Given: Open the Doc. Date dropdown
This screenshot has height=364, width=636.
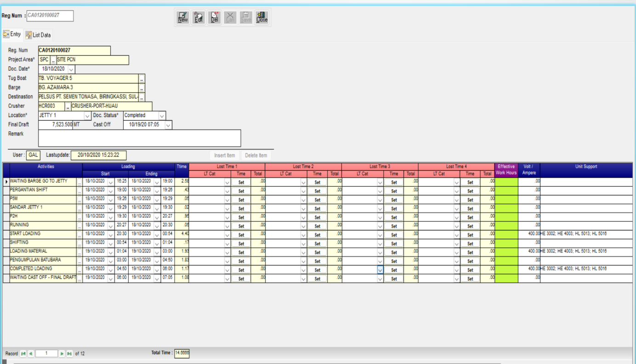Looking at the screenshot, I should point(71,69).
